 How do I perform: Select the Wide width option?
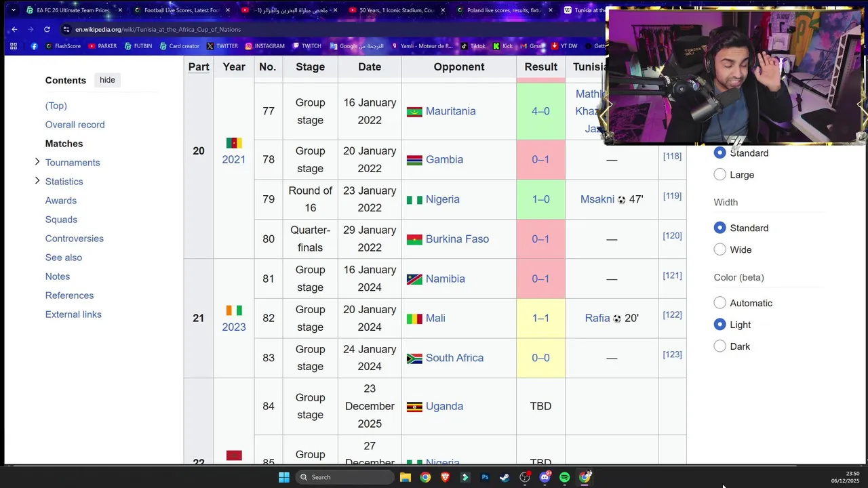[x=720, y=249]
